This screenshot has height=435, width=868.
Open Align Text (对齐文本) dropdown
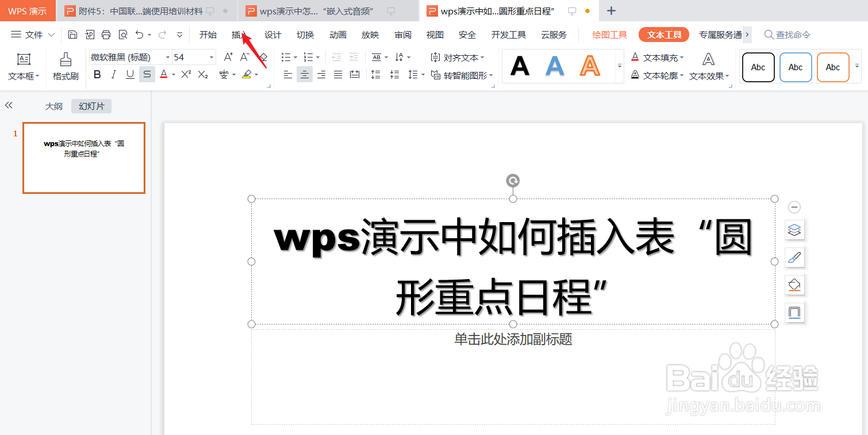[x=458, y=58]
